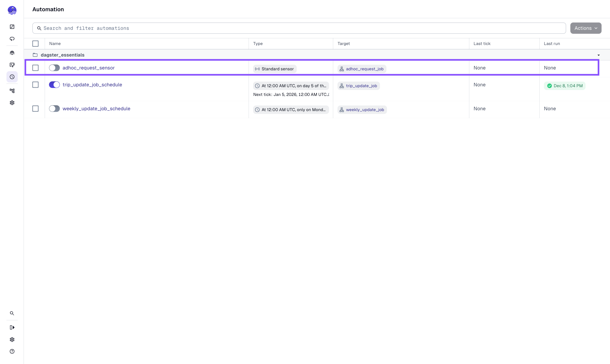Open the Runs view in the sidebar
The height and width of the screenshot is (364, 610).
[x=12, y=39]
